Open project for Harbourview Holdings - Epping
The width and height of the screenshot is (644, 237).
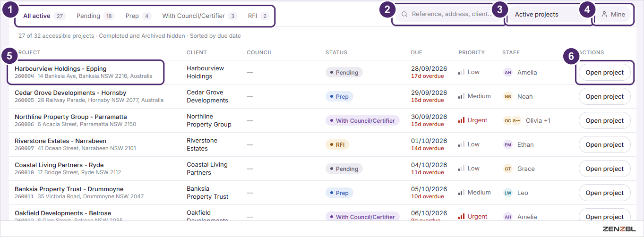[x=604, y=72]
